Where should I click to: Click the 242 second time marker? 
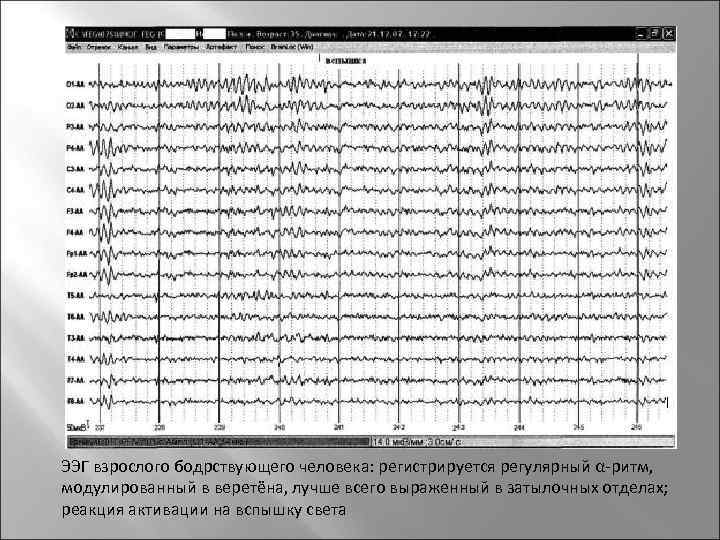pos(399,428)
